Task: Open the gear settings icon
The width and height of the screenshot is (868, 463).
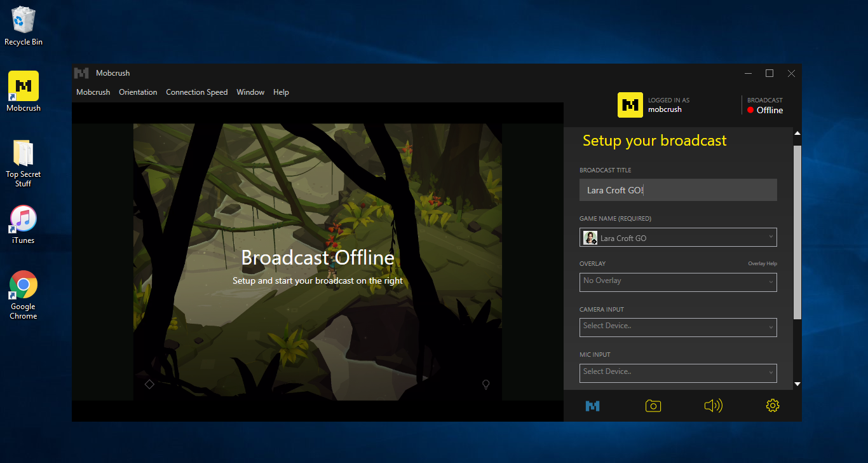Action: (773, 406)
